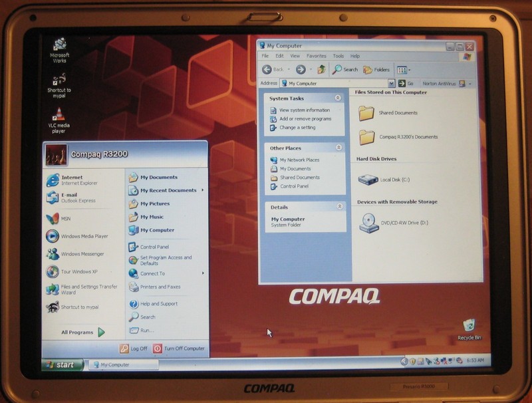Open Control Panel link in Other Places

coord(290,186)
